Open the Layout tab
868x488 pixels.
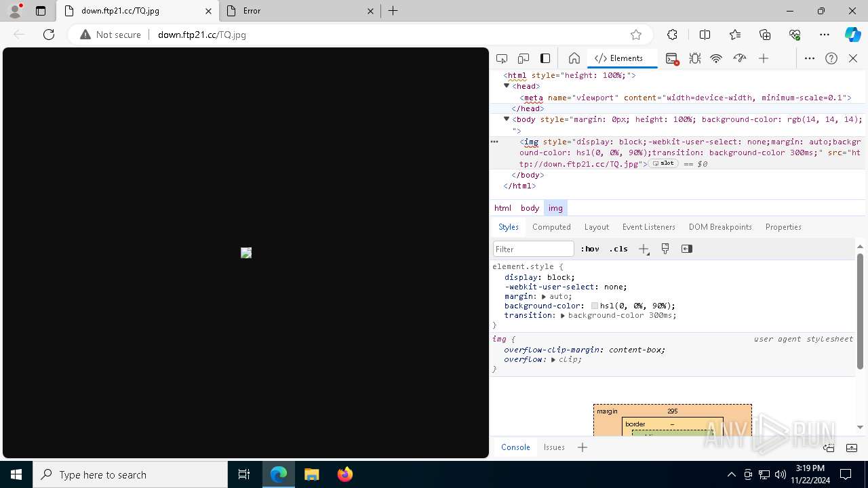597,227
